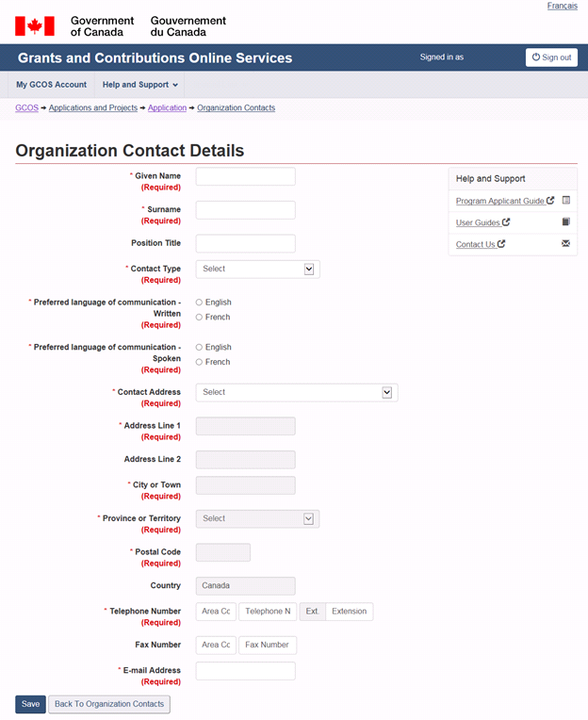The width and height of the screenshot is (588, 720).
Task: Click the book icon beside User Guides
Action: coord(565,222)
